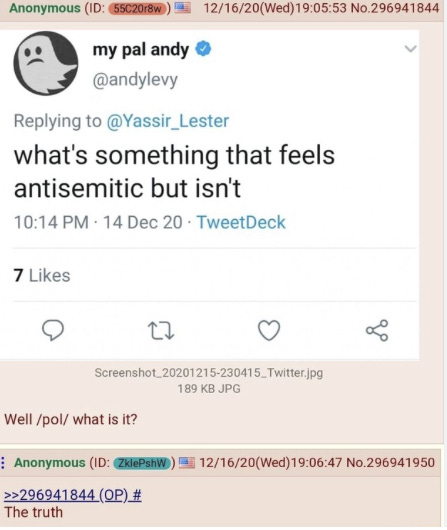Click the flag icon in reply header

[187, 462]
